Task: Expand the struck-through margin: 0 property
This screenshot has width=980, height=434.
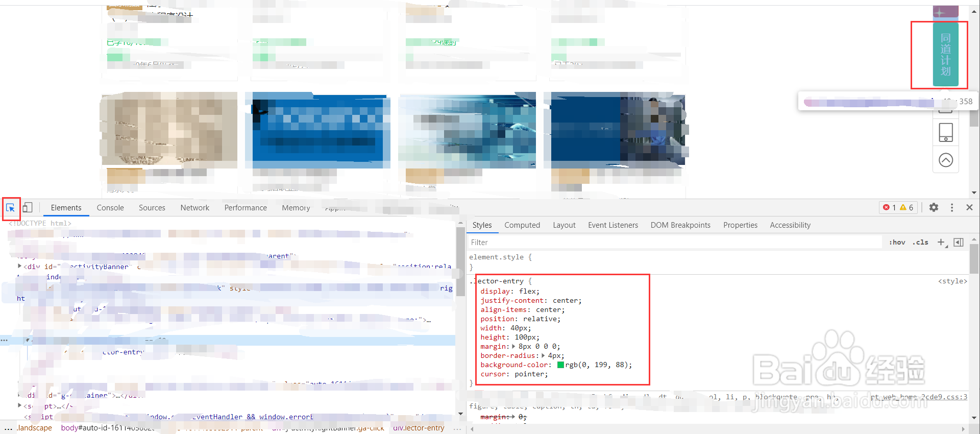Action: pos(513,417)
